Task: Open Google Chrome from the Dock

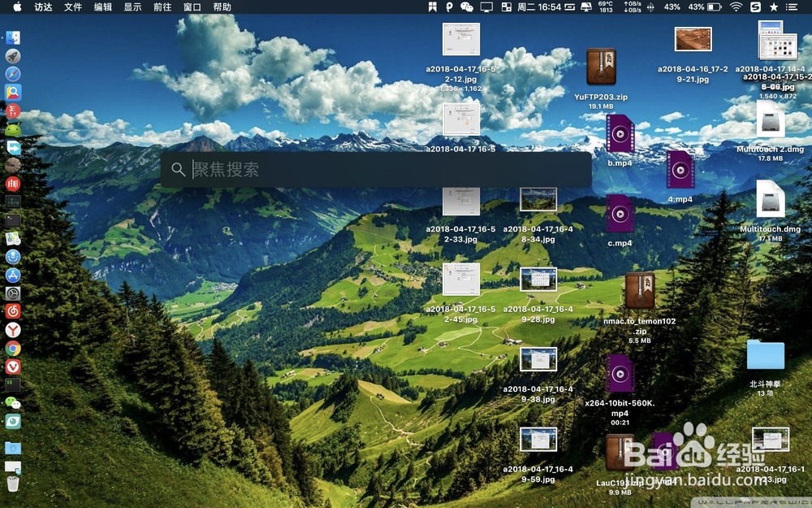Action: [12, 348]
